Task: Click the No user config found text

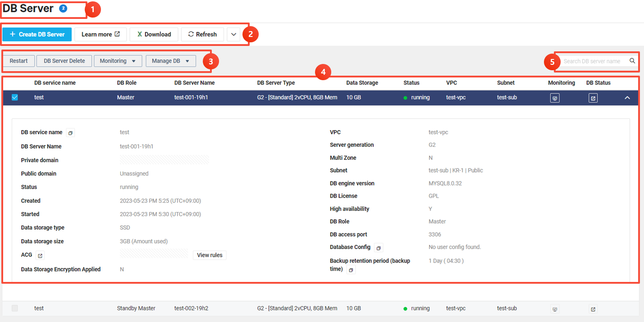Action: click(455, 247)
